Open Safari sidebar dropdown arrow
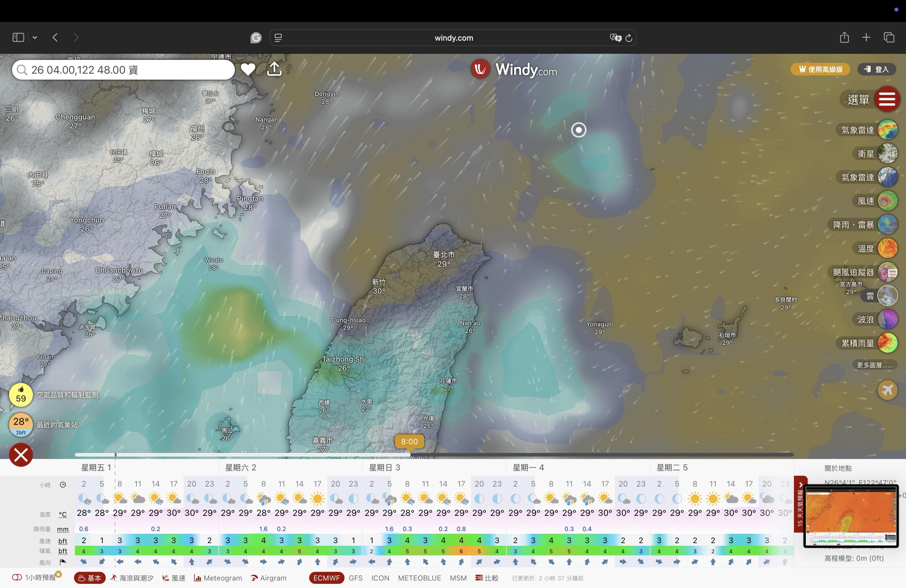Viewport: 906px width, 588px height. (x=35, y=37)
